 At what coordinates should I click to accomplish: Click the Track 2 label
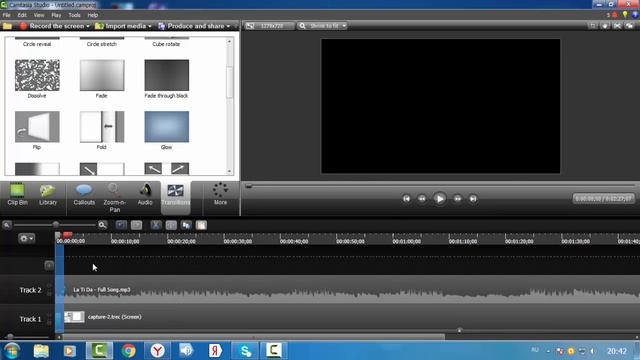pos(31,290)
